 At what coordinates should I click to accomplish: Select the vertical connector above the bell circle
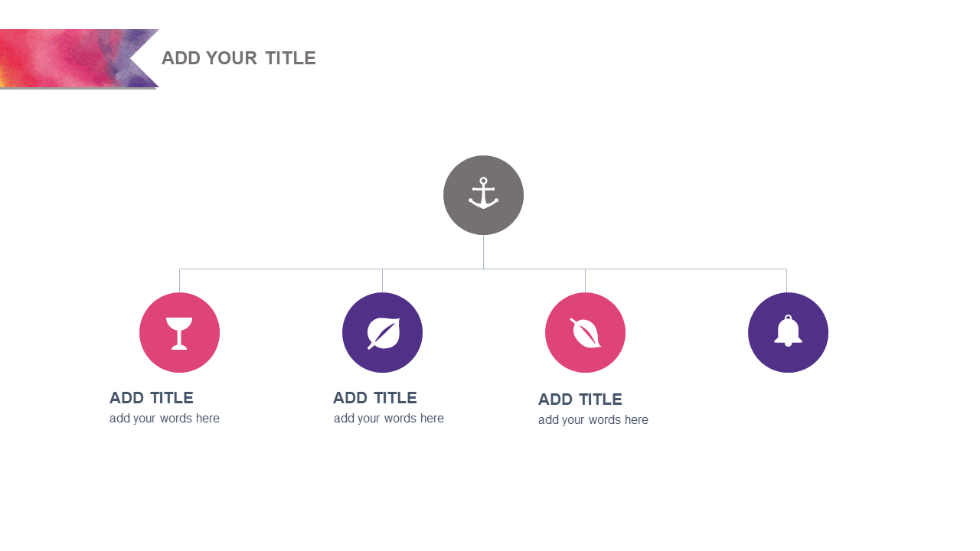click(786, 280)
